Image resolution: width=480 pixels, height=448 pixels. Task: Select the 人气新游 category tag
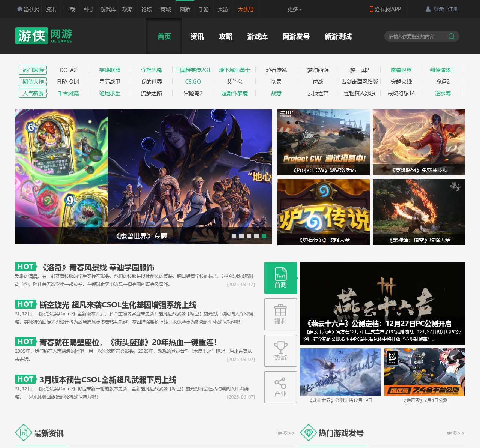[33, 93]
